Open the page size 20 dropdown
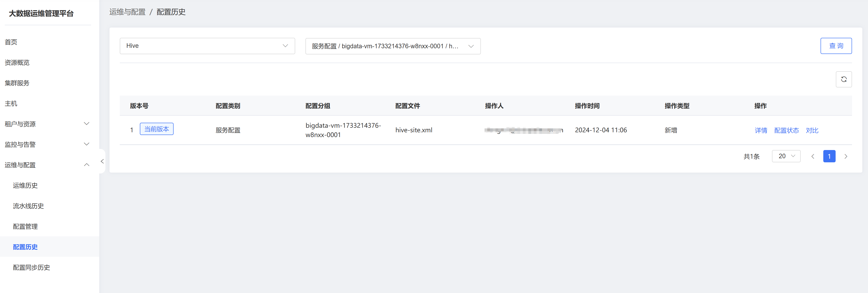 786,156
